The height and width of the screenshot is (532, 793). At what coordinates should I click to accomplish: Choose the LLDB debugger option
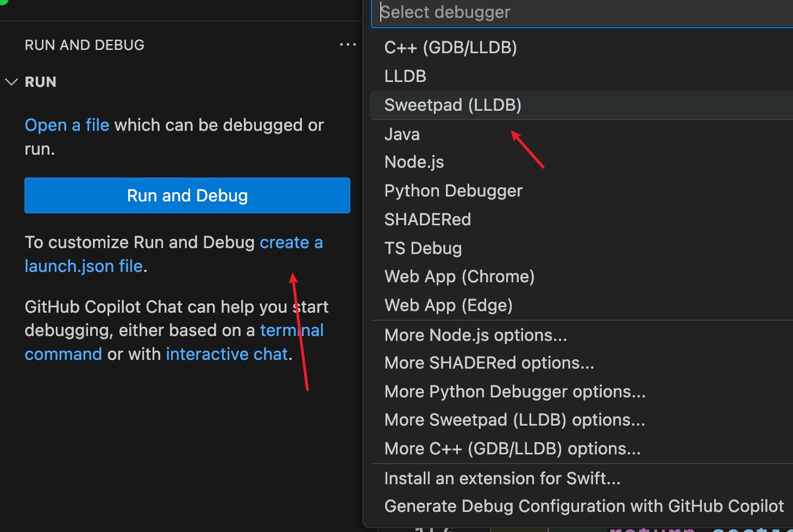point(405,77)
